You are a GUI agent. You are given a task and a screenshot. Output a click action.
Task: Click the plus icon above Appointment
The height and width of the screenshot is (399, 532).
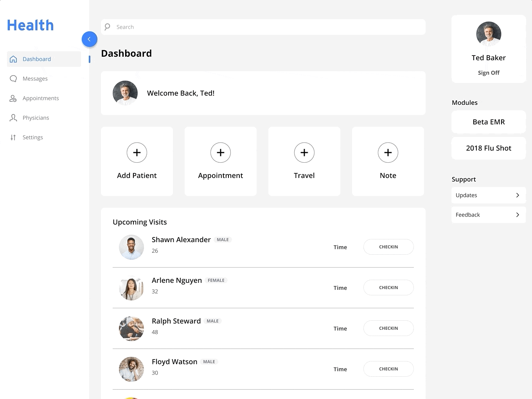(221, 153)
